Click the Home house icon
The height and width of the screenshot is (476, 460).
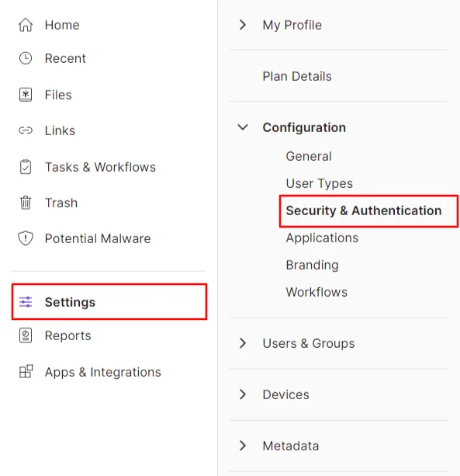point(26,25)
